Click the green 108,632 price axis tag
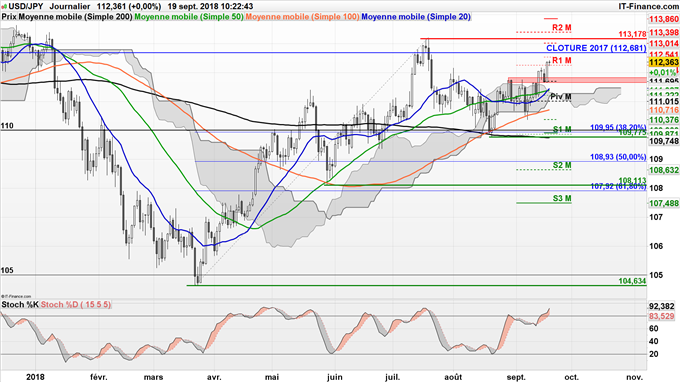680x382 pixels. pos(664,170)
